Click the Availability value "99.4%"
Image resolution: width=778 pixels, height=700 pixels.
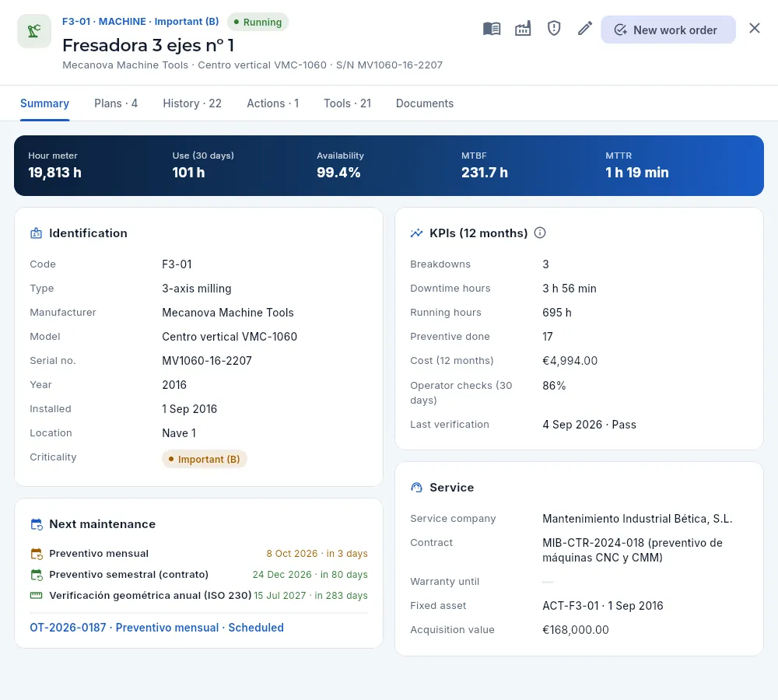pos(338,173)
